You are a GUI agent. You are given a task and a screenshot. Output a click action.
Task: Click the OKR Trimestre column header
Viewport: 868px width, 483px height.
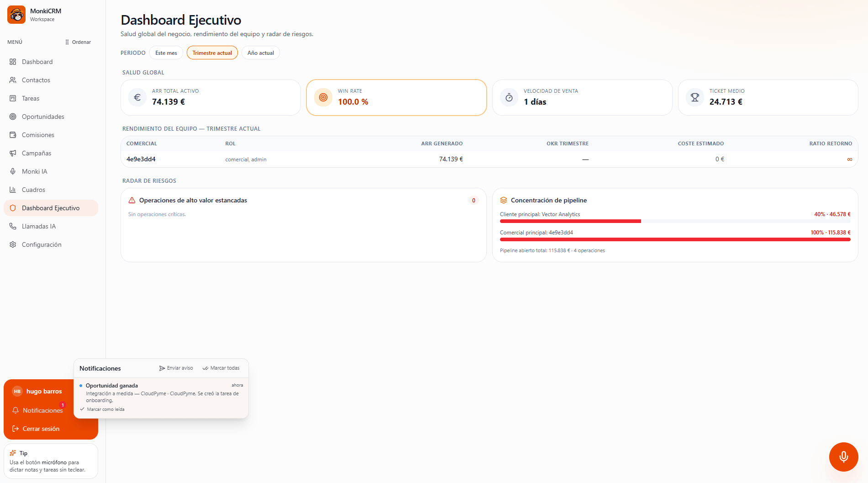tap(568, 143)
